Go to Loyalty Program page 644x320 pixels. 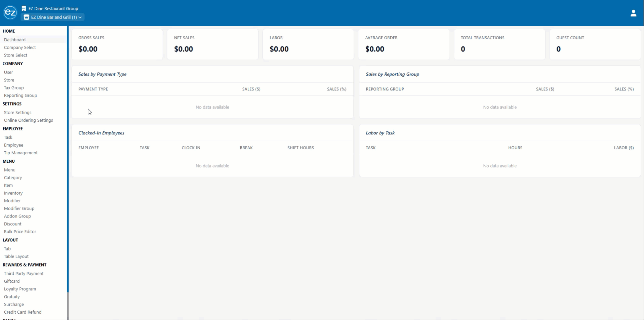20,289
